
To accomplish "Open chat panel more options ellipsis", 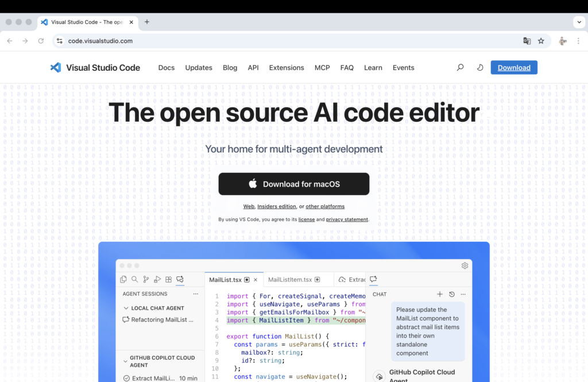I will [x=463, y=294].
